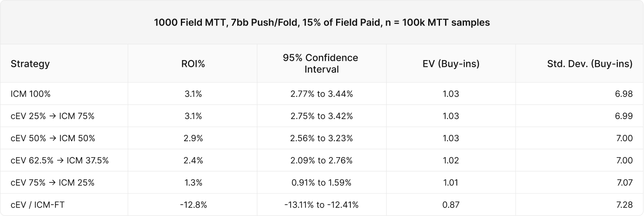Select the EV (Buy-ins) column header
Image resolution: width=644 pixels, height=216 pixels.
[451, 63]
